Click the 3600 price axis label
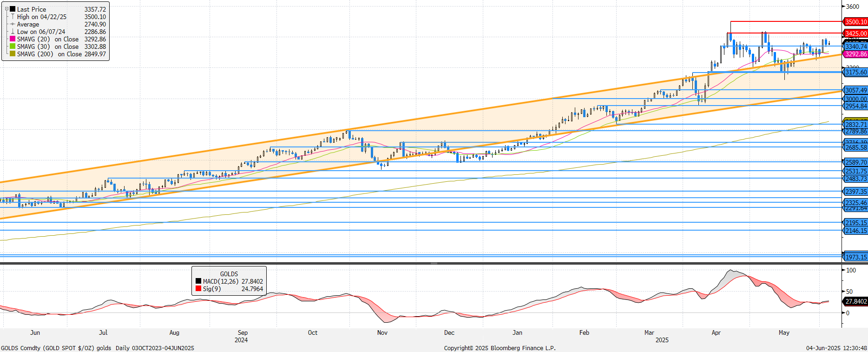868x352 pixels. tap(853, 7)
